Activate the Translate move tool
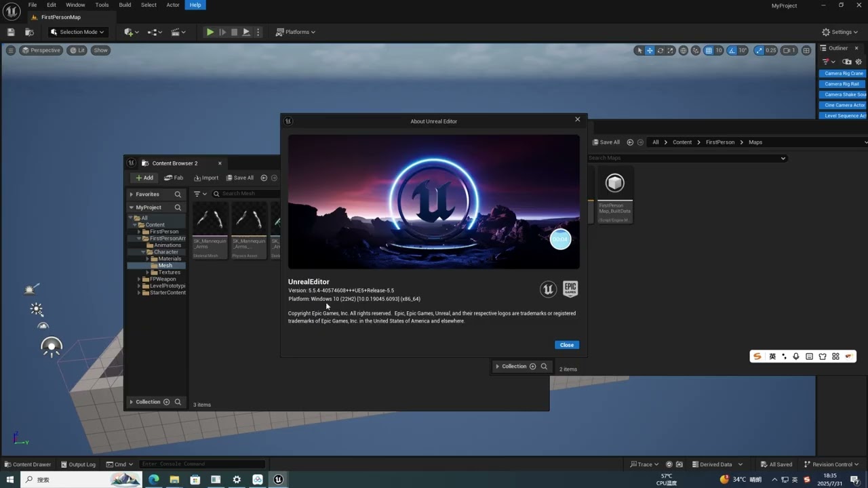Viewport: 868px width, 488px height. [650, 50]
